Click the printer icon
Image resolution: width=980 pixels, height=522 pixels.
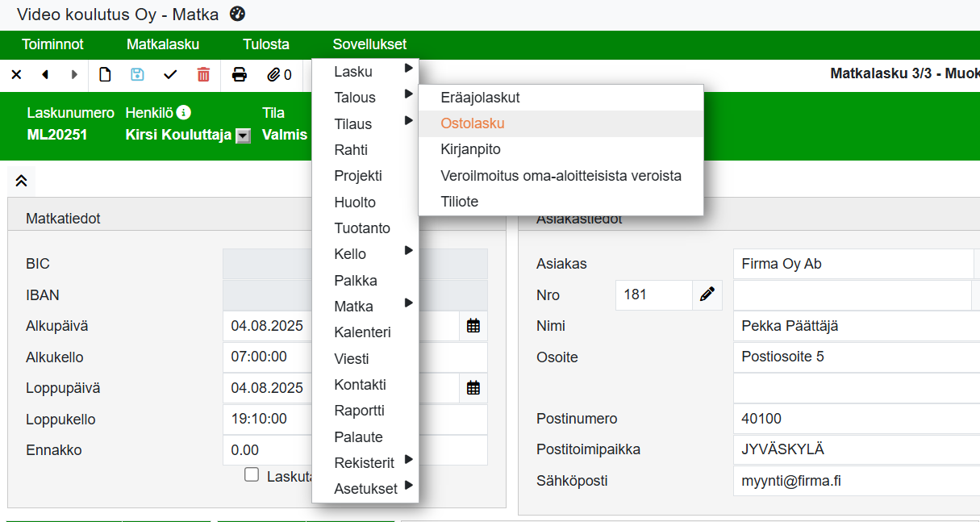point(240,75)
